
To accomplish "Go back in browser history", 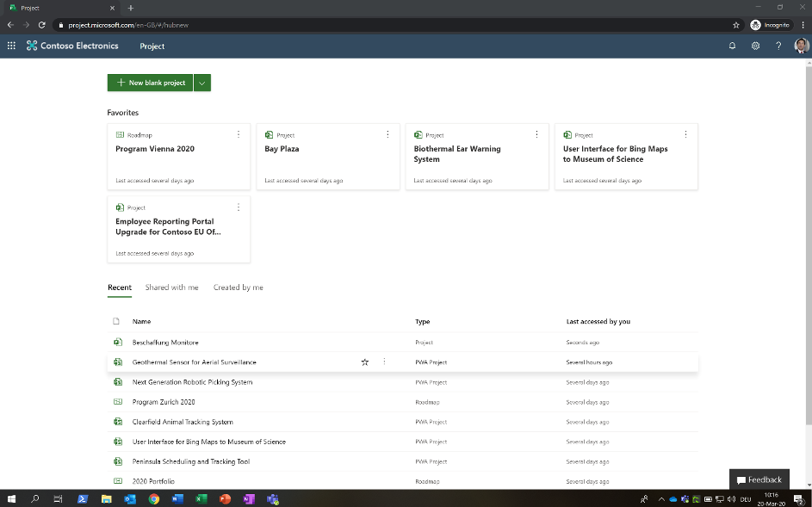I will tap(10, 25).
